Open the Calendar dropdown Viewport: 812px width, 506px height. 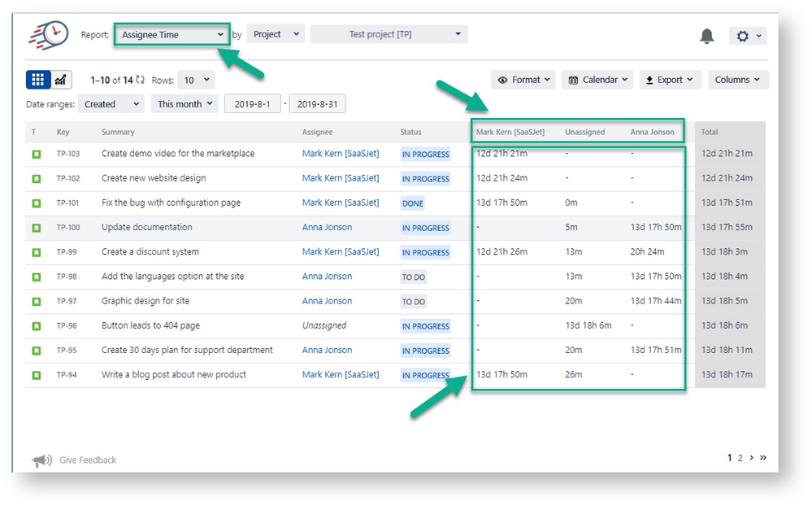pyautogui.click(x=597, y=80)
